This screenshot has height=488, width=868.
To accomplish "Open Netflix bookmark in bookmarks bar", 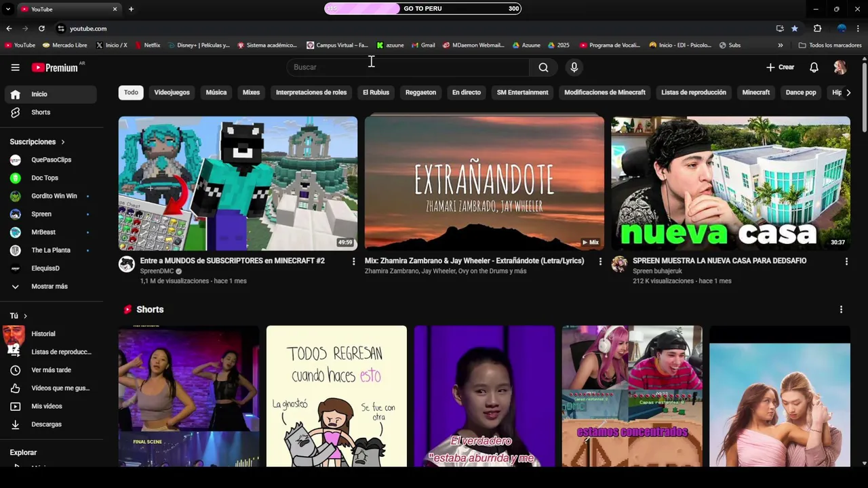I will [x=147, y=45].
